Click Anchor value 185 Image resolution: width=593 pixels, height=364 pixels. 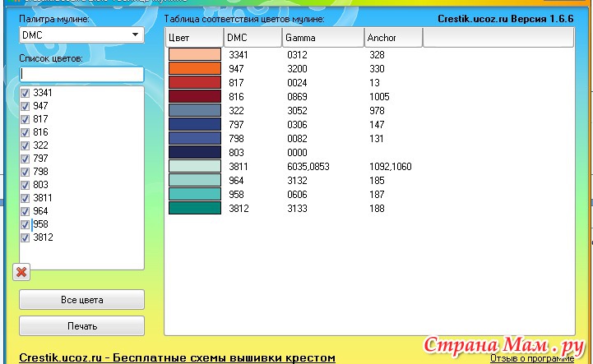pyautogui.click(x=377, y=181)
